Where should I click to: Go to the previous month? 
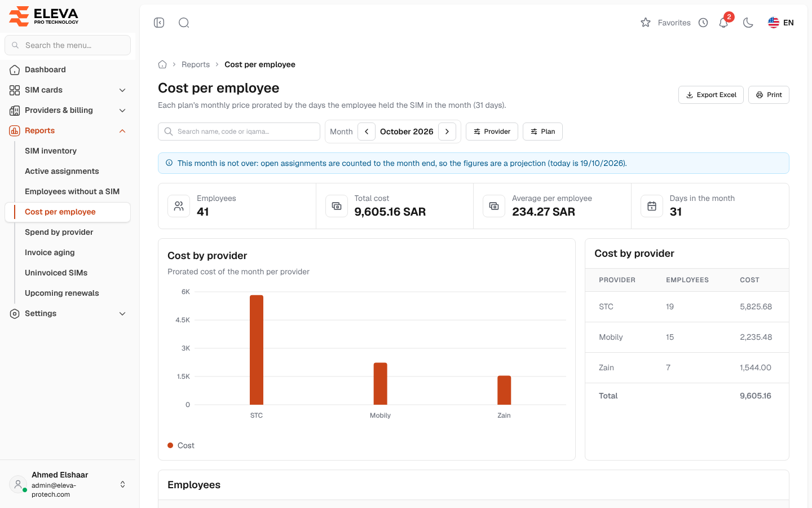point(367,132)
